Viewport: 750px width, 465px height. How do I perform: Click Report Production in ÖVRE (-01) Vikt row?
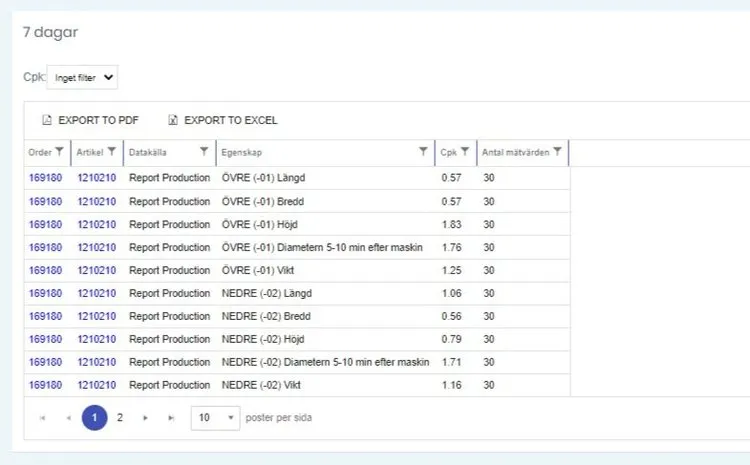pos(170,270)
